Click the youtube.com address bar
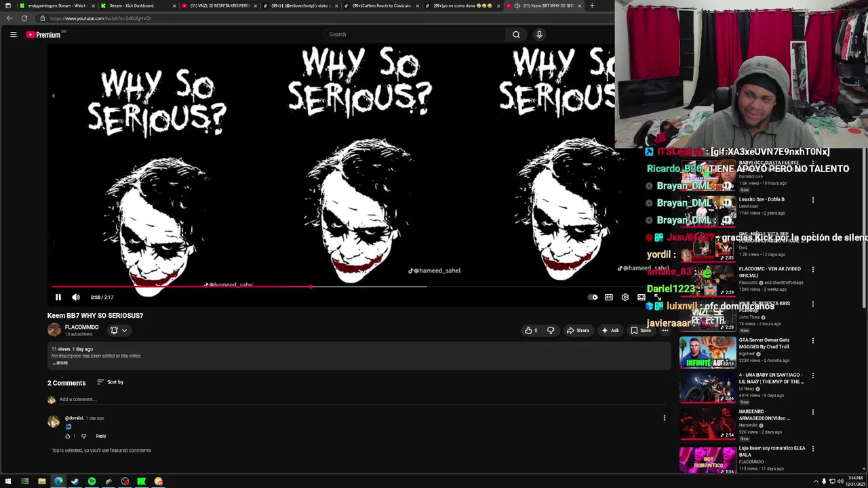Viewport: 868px width, 488px height. click(x=325, y=18)
